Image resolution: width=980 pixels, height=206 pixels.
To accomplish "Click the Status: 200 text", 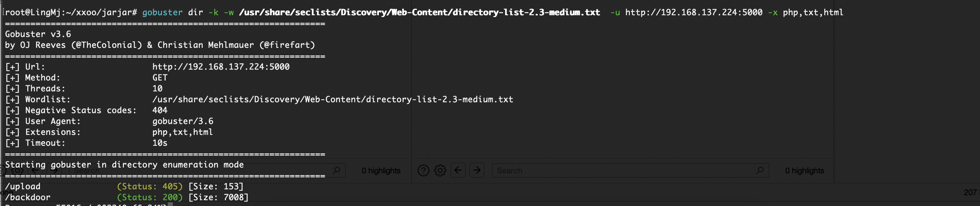I will click(150, 197).
